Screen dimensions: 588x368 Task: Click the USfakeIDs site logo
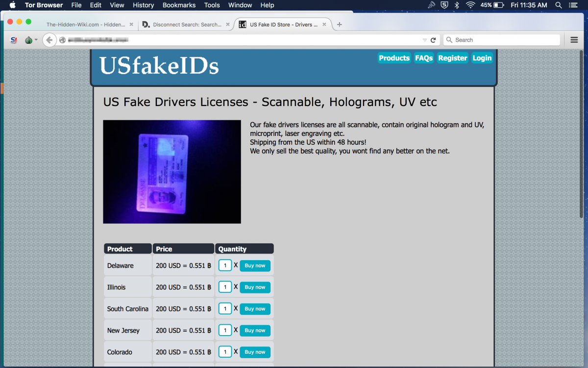[159, 65]
